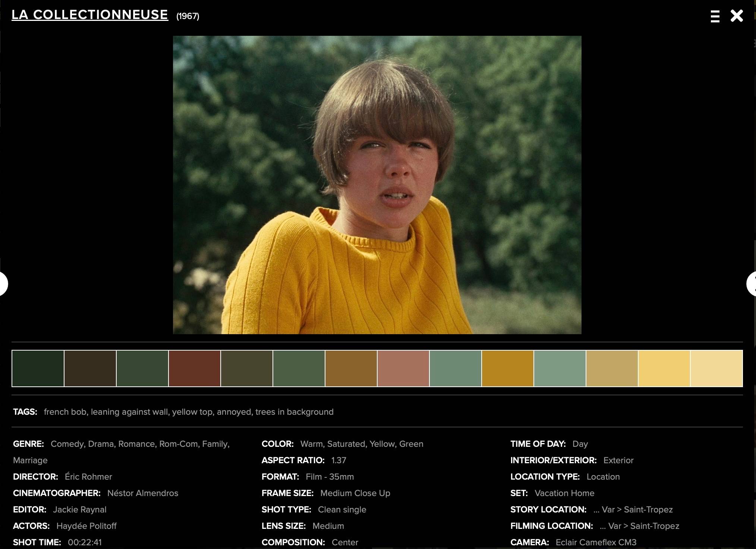756x549 pixels.
Task: Select the darkest green palette swatch
Action: (38, 368)
